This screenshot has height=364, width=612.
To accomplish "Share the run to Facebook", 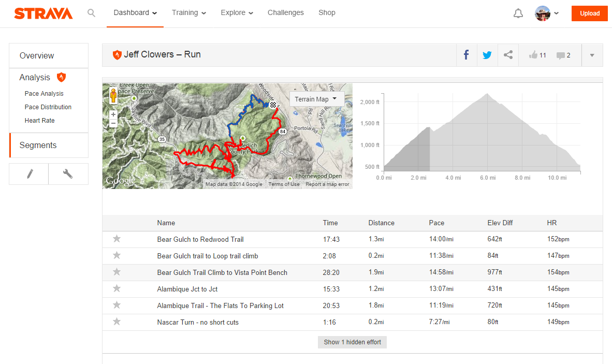I will click(466, 54).
